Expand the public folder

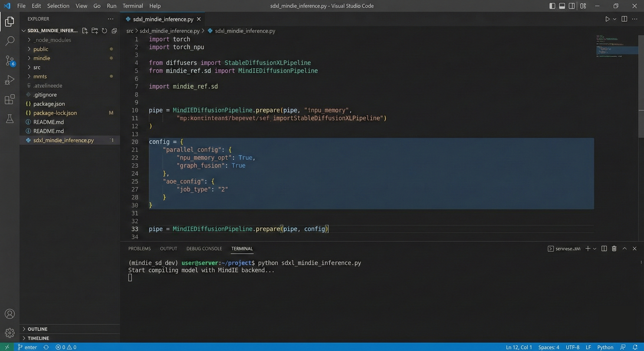click(x=70, y=49)
